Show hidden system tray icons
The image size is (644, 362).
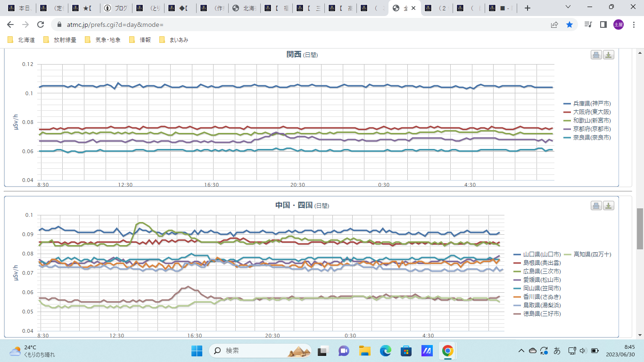(521, 351)
